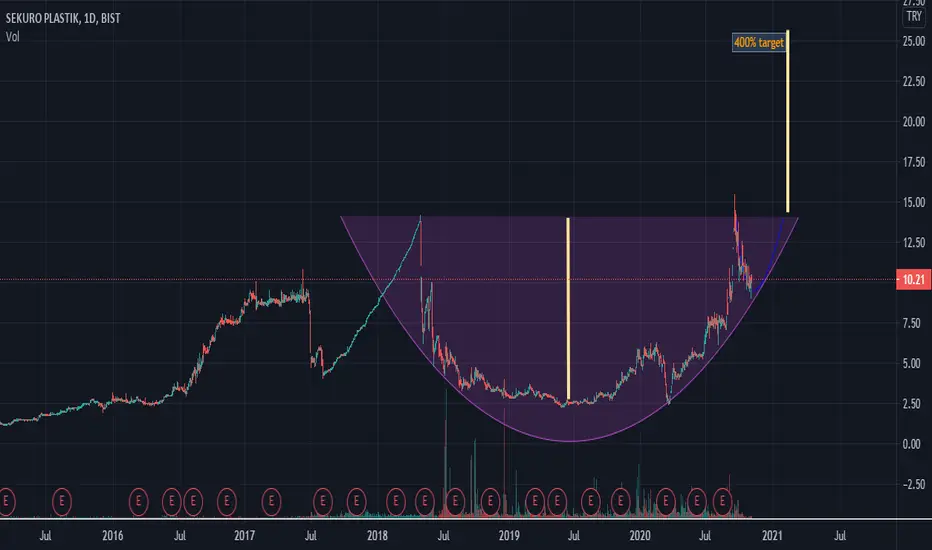This screenshot has height=550, width=932.
Task: Select the tall yellow target line under 400% label
Action: (788, 121)
